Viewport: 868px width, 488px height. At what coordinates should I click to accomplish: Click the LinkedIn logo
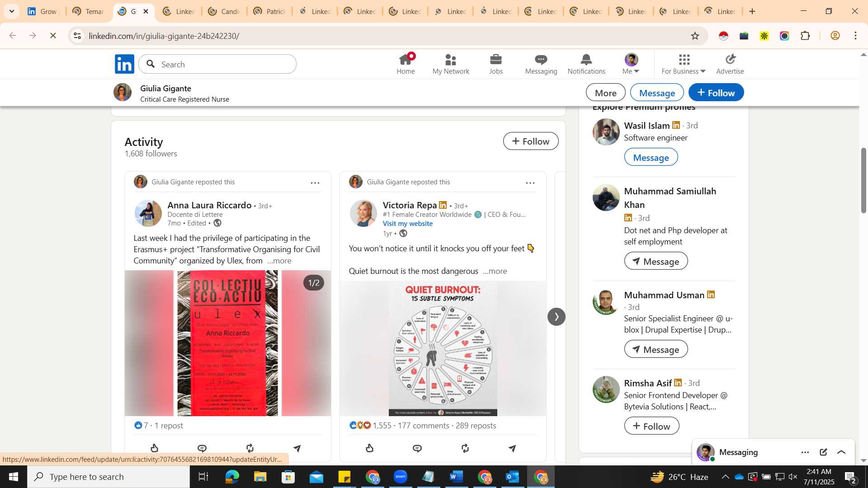click(124, 64)
